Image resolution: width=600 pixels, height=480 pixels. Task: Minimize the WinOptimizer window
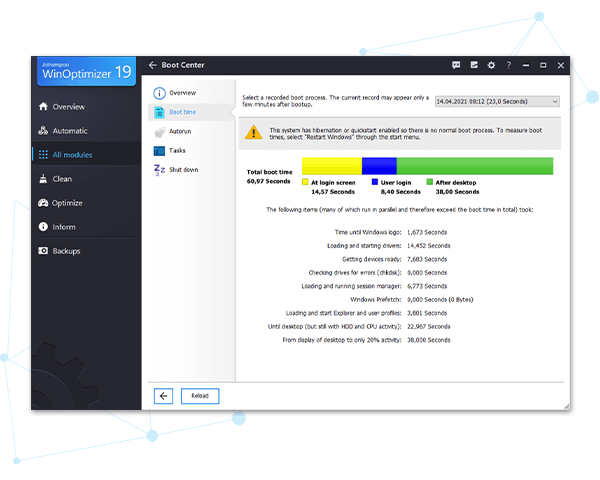coord(526,65)
